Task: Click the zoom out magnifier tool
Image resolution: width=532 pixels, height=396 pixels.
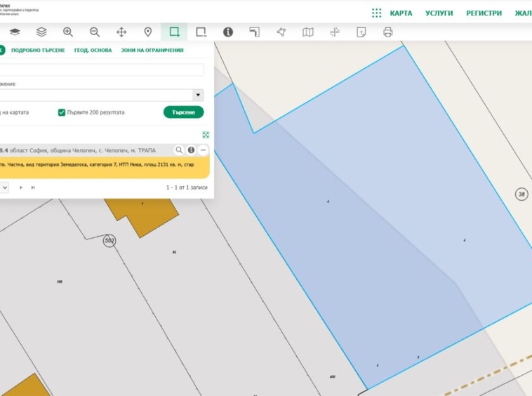Action: pyautogui.click(x=95, y=32)
